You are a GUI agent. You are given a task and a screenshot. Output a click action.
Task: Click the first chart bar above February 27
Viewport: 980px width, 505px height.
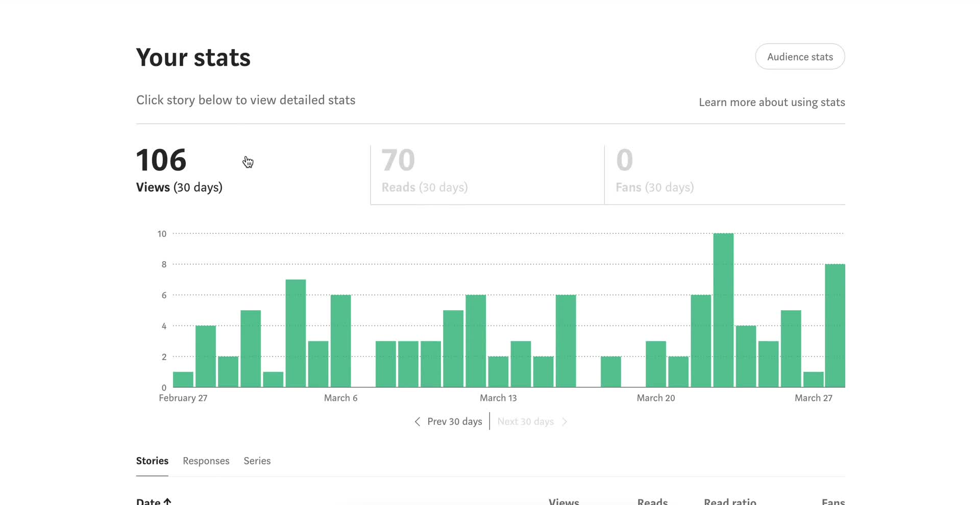(183, 380)
